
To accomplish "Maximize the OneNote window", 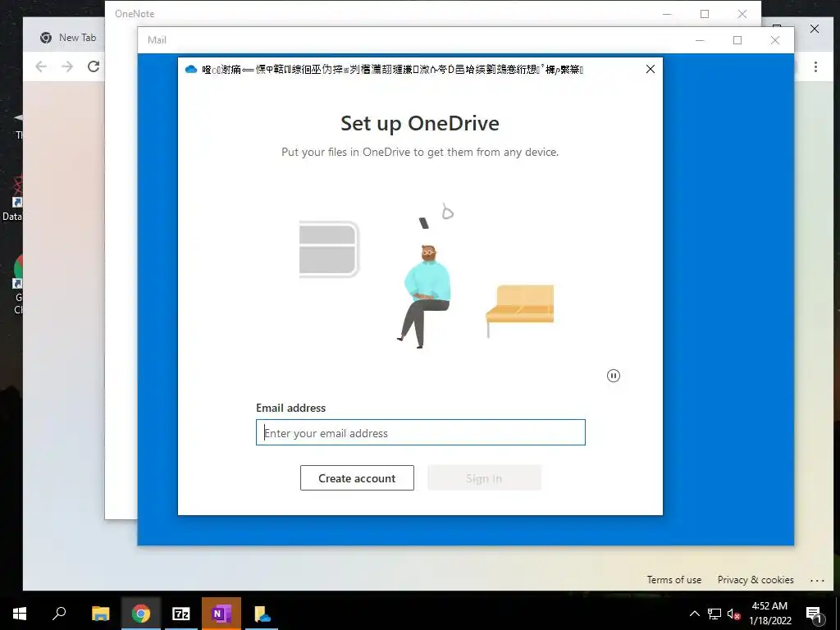I will coord(705,14).
